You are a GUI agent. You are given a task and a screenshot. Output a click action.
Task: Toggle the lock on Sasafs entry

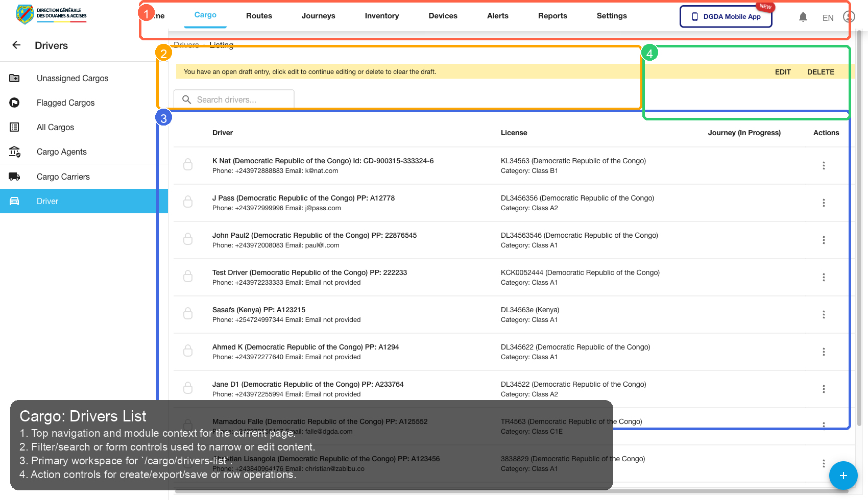click(x=188, y=313)
